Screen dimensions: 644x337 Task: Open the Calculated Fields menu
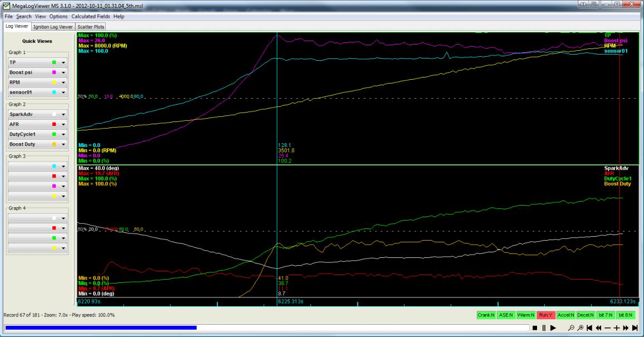pyautogui.click(x=90, y=17)
